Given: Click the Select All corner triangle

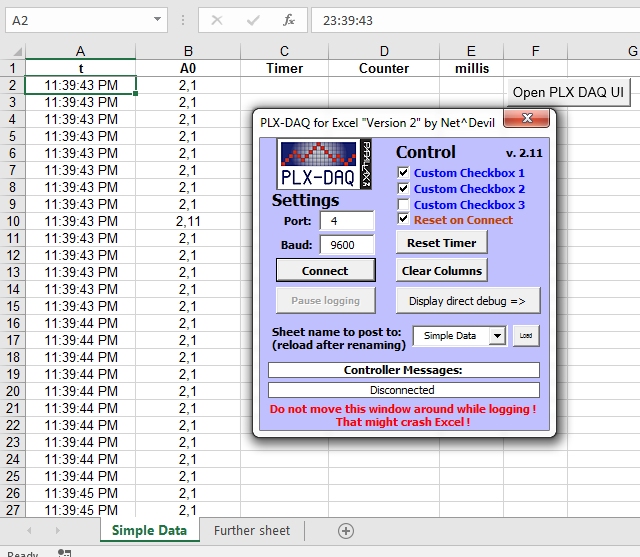Looking at the screenshot, I should pyautogui.click(x=17, y=51).
